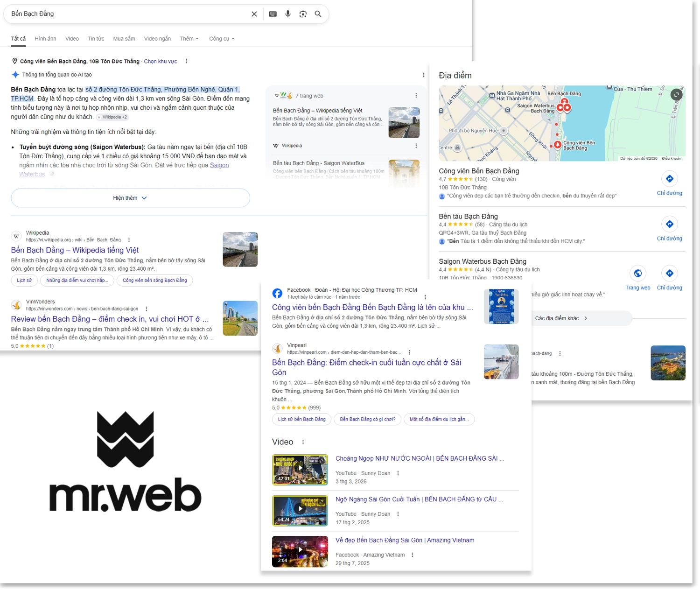Screen dimensions: 700x590
Task: Open the three-dot menu beside Chọn khu vực
Action: pyautogui.click(x=187, y=61)
